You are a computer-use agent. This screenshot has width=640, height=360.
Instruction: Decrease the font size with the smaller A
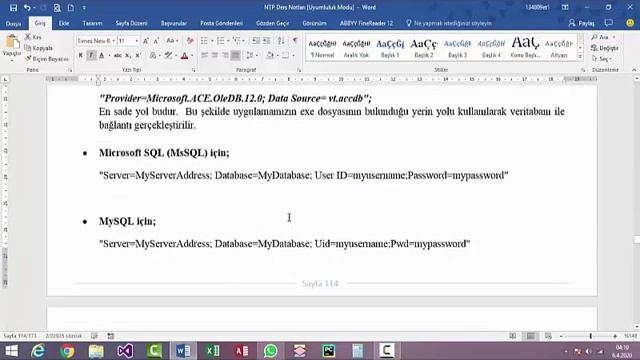coord(156,41)
